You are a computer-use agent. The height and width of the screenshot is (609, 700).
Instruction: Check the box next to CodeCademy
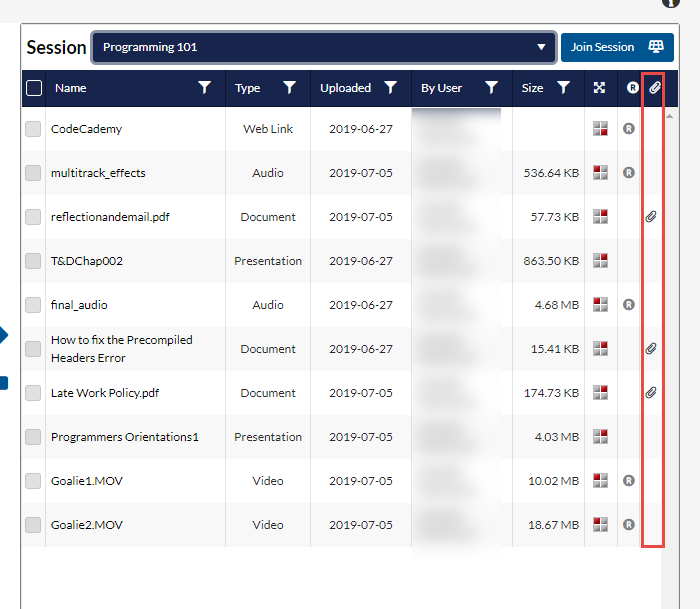(34, 129)
